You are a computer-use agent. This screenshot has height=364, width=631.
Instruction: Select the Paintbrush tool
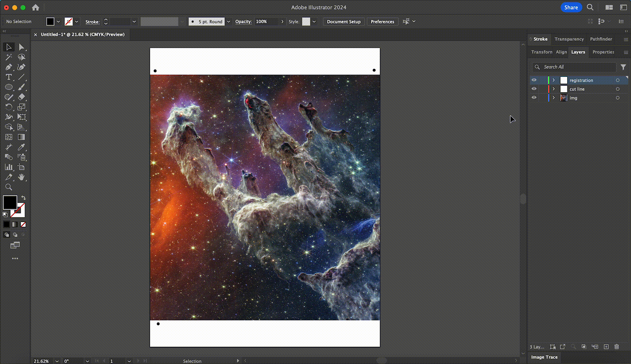21,86
